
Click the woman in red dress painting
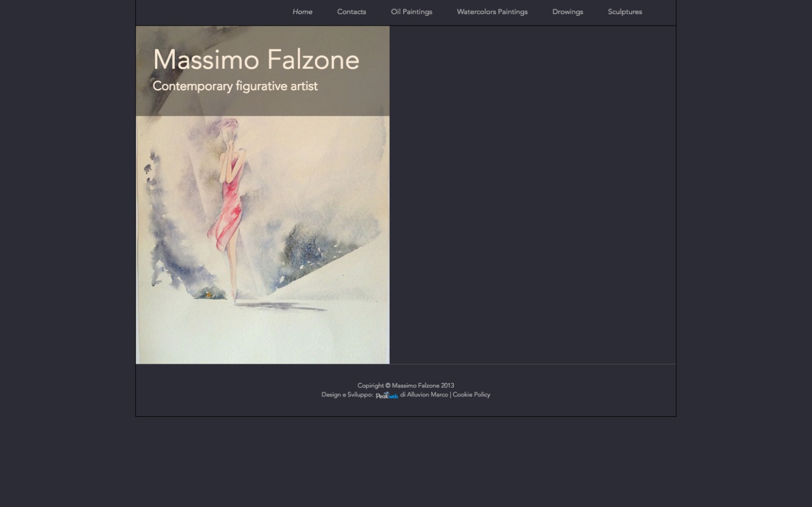pyautogui.click(x=263, y=195)
